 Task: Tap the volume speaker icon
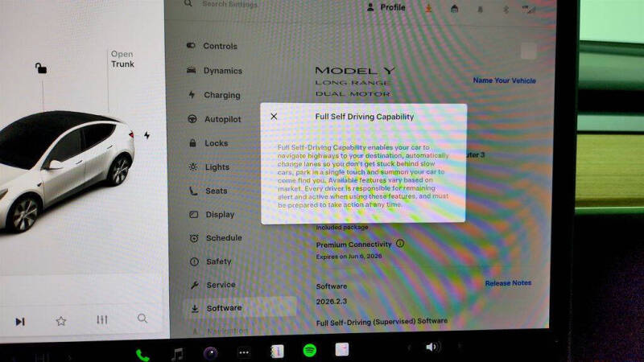(431, 348)
